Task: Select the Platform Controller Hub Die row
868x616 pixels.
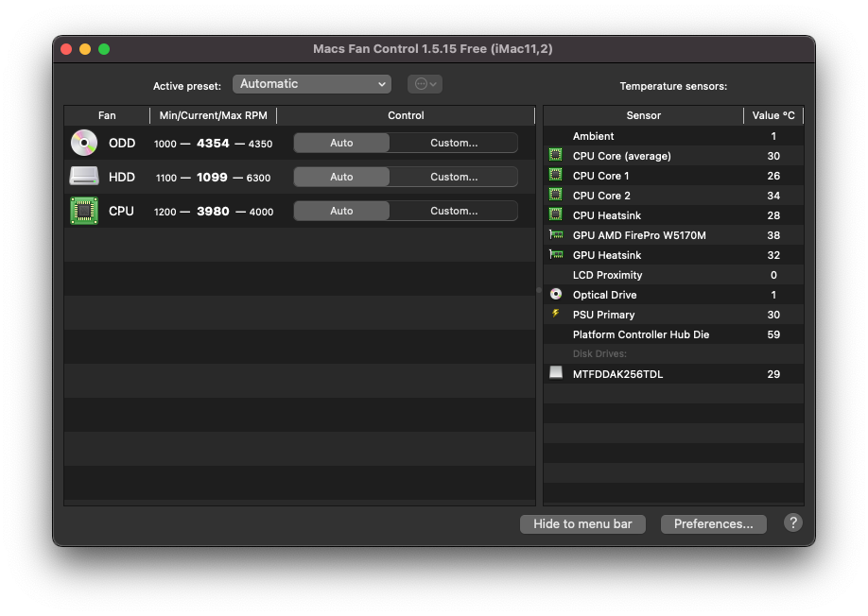Action: (x=674, y=334)
